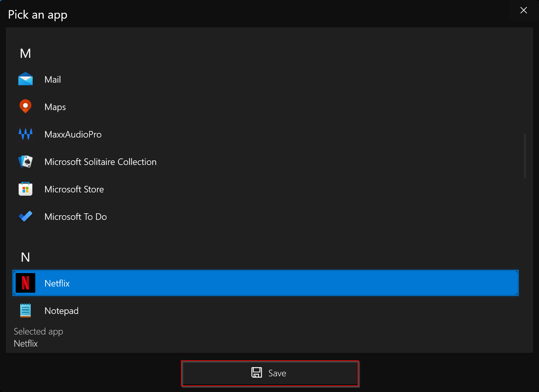The height and width of the screenshot is (392, 539).
Task: Pick Microsoft To Do entry
Action: pyautogui.click(x=265, y=217)
